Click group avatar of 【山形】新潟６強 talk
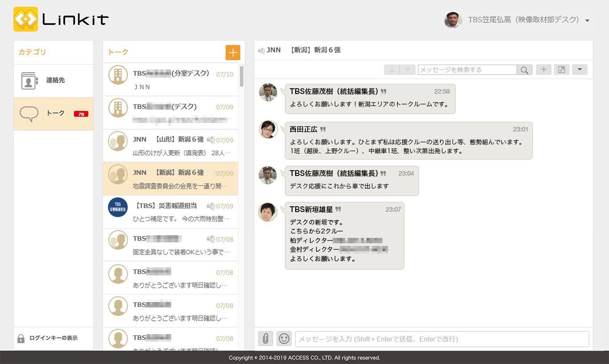 (x=118, y=141)
